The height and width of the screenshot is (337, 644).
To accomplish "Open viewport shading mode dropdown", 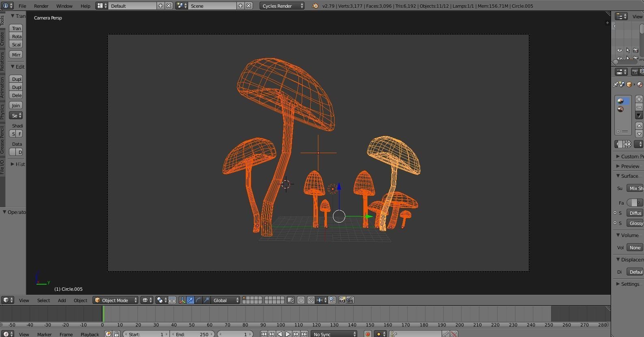I will coord(147,300).
